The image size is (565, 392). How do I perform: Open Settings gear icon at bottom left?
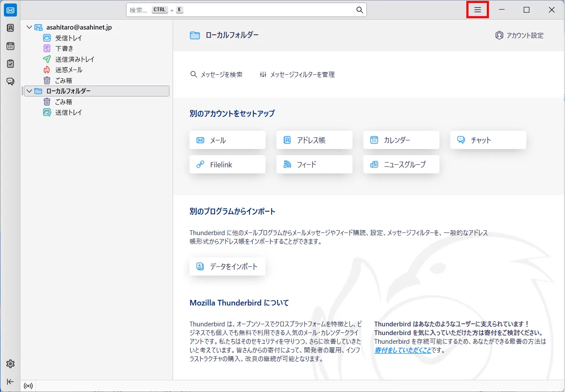click(10, 364)
